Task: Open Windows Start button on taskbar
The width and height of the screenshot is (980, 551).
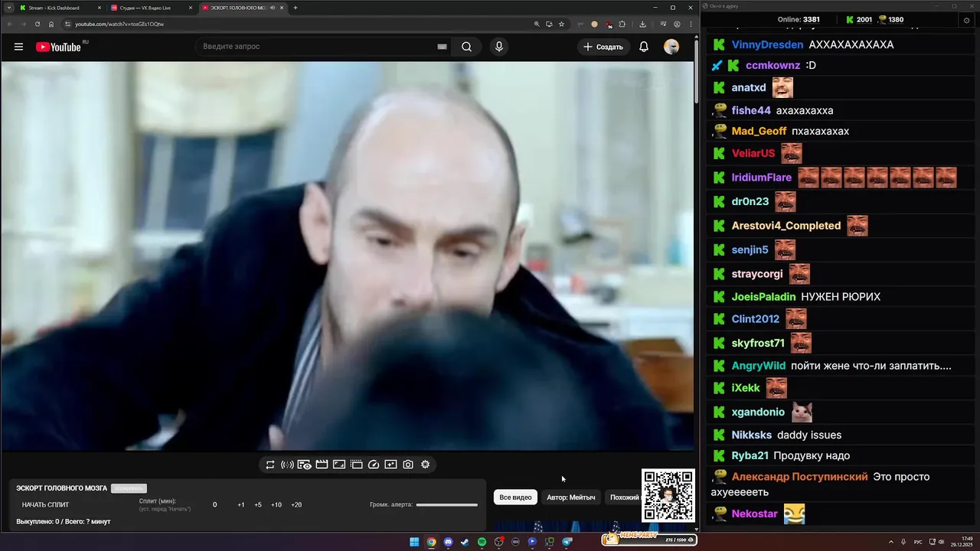Action: 414,542
